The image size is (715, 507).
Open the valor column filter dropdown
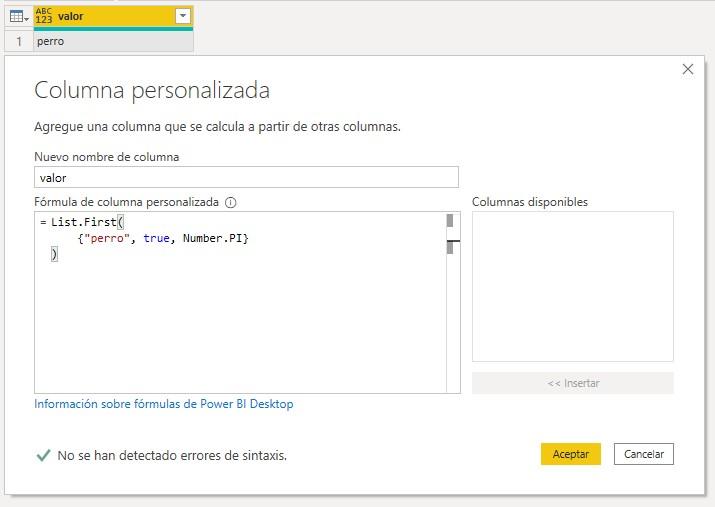[x=182, y=16]
